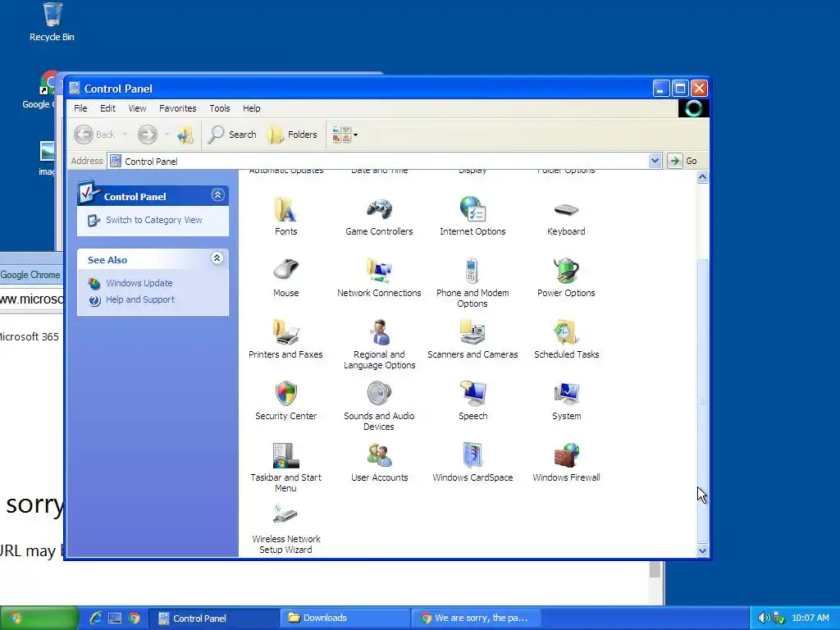Image resolution: width=840 pixels, height=630 pixels.
Task: Open the Fonts control panel icon
Action: 285,217
